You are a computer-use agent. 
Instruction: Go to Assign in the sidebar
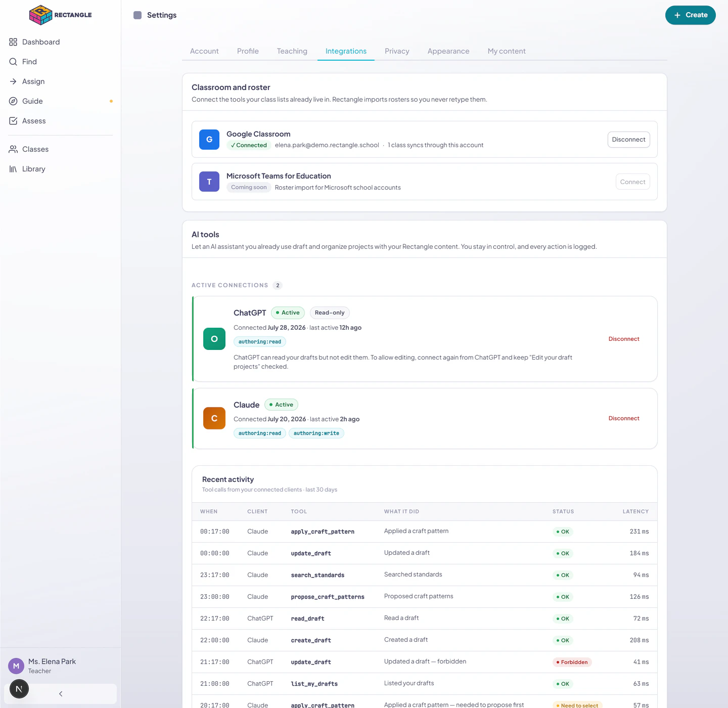[61, 81]
